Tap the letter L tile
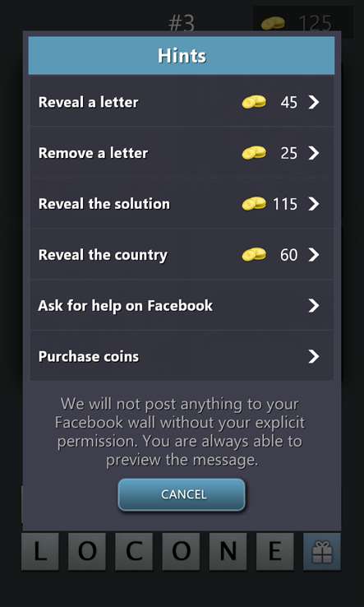 click(39, 552)
